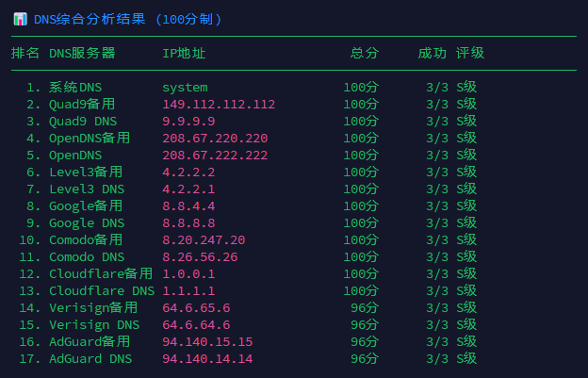Click IP address 1.0.0.1
The width and height of the screenshot is (588, 378).
point(188,274)
